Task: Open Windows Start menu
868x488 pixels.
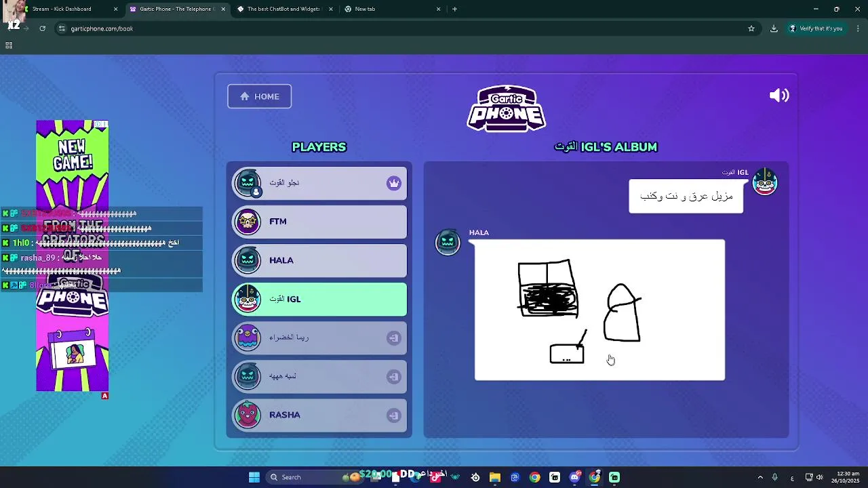Action: click(x=254, y=477)
